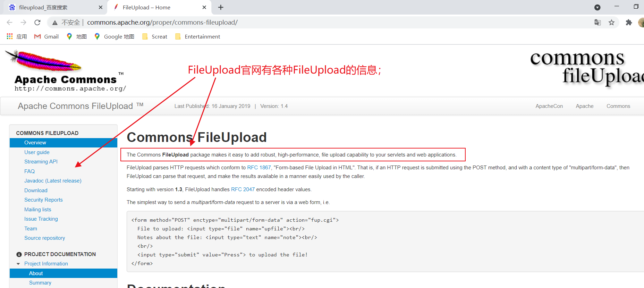644x288 pixels.
Task: Reload the page with the refresh icon
Action: click(37, 23)
